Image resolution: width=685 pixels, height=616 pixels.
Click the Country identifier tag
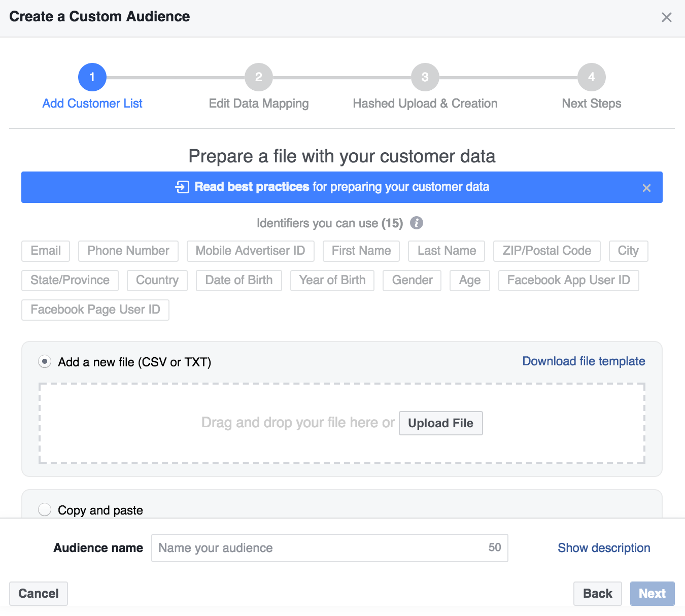click(x=157, y=281)
